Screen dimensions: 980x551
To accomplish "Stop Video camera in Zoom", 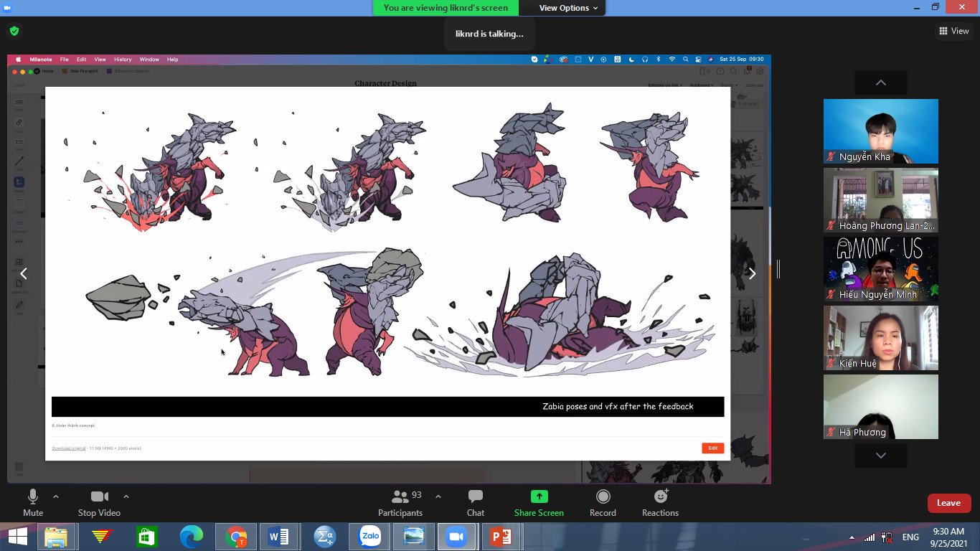I will click(99, 503).
